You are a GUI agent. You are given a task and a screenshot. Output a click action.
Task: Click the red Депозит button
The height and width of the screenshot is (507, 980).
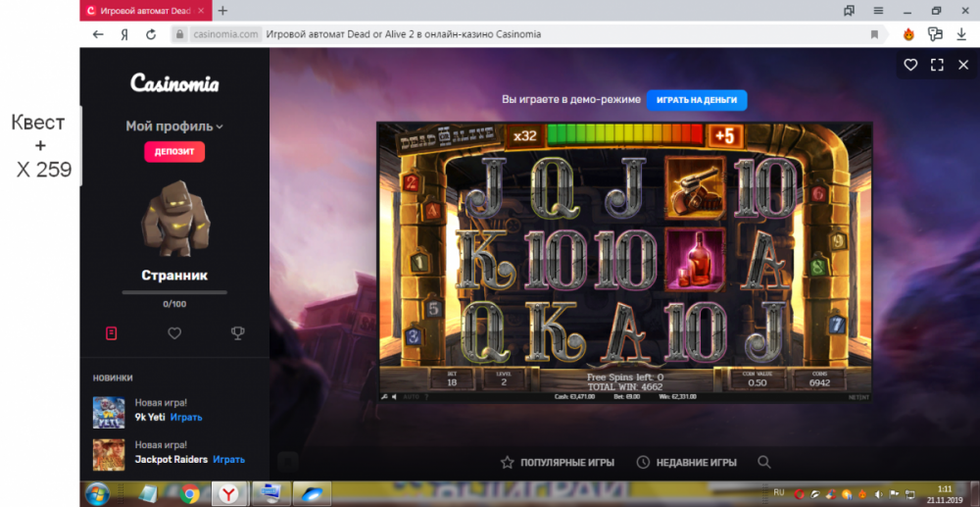coord(174,152)
